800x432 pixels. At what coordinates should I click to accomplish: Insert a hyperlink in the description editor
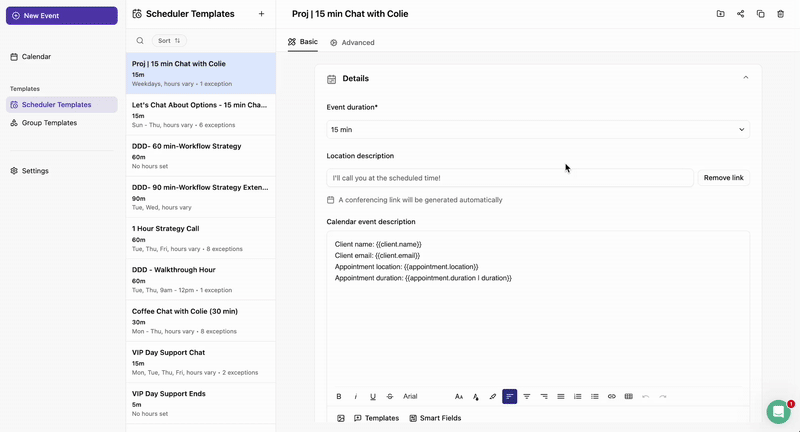click(612, 397)
